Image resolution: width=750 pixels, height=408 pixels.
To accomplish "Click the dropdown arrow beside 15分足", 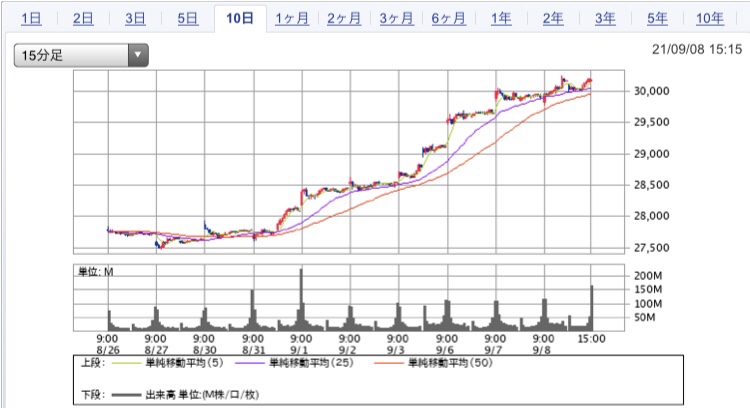I will tap(138, 55).
